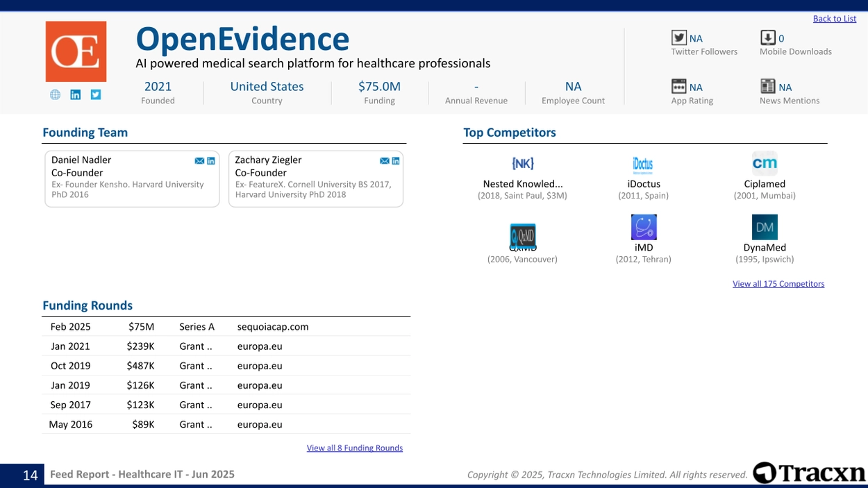868x488 pixels.
Task: Click the page number 14 box
Action: tap(22, 475)
